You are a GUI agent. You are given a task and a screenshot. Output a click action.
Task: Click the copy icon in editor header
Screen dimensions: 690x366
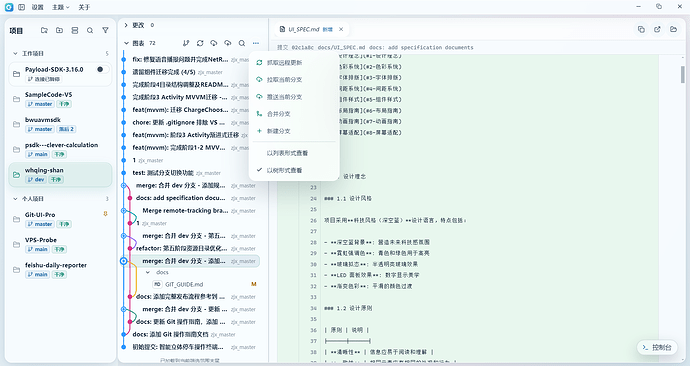point(641,29)
